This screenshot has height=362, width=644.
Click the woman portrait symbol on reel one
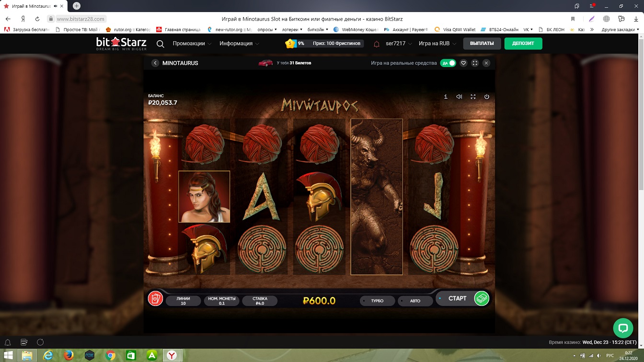pos(204,196)
